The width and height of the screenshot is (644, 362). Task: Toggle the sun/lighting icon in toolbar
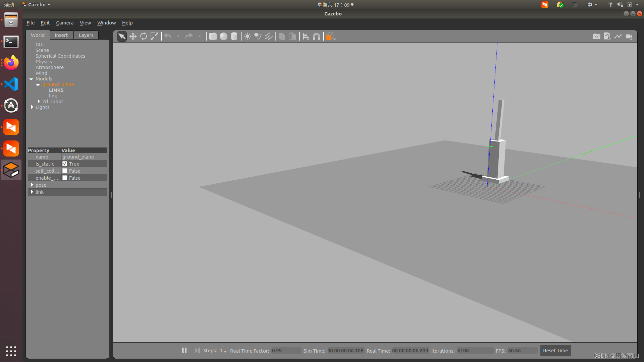(247, 36)
